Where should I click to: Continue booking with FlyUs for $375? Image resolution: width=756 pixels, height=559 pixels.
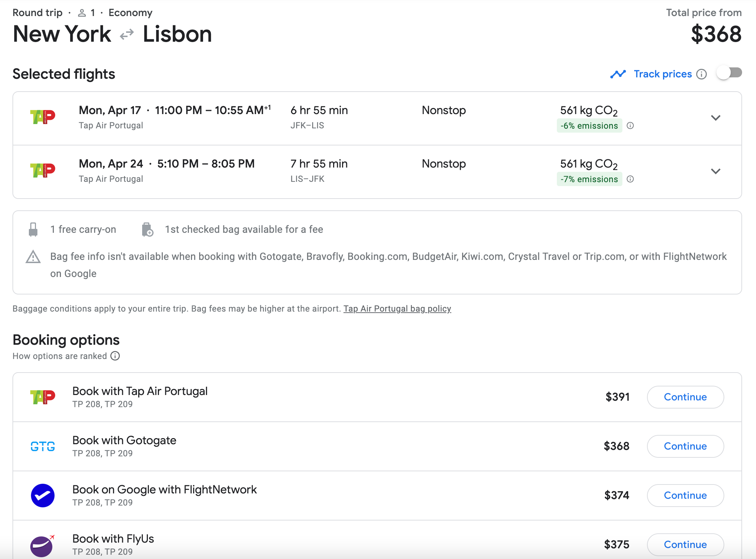[685, 545]
